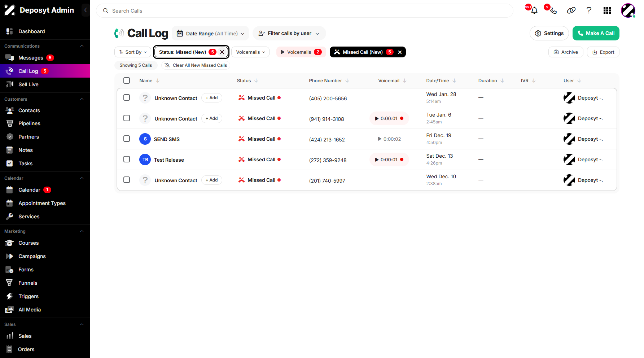
Task: Sort by Duration column arrow
Action: 502,80
